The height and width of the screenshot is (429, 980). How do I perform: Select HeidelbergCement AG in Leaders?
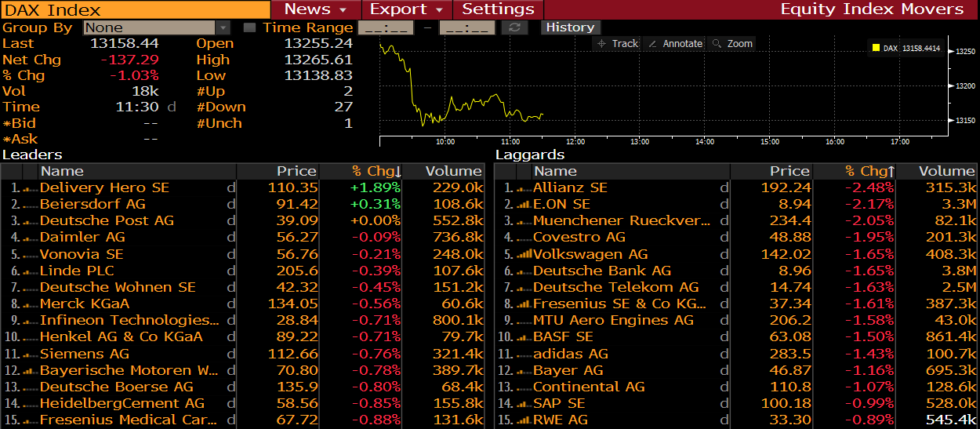tap(122, 404)
